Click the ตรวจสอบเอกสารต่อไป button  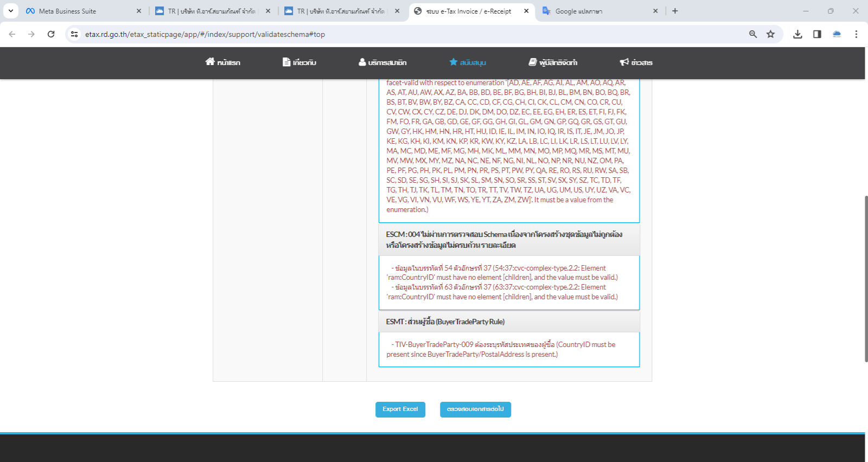click(x=475, y=409)
